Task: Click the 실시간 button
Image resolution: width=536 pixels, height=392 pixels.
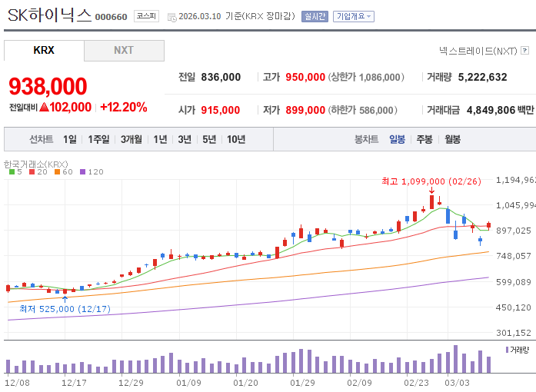Action: 315,16
